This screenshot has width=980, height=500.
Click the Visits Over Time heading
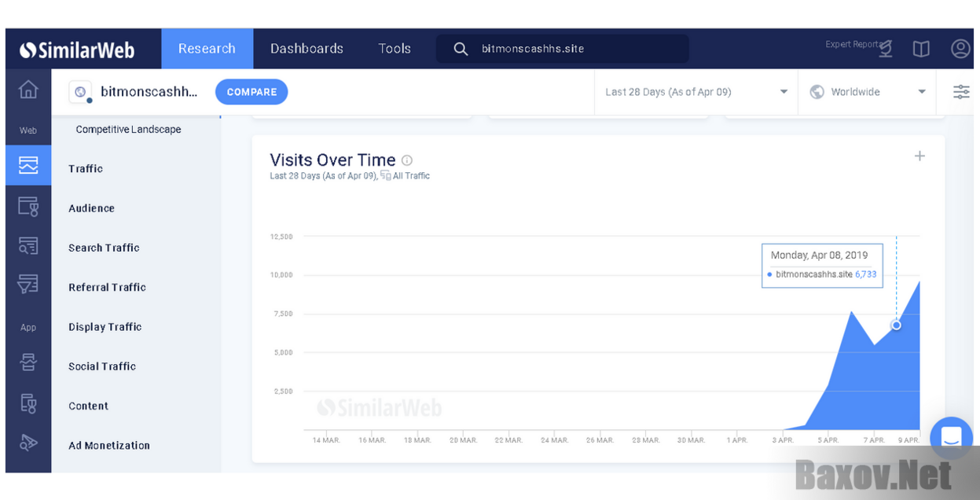pos(332,160)
